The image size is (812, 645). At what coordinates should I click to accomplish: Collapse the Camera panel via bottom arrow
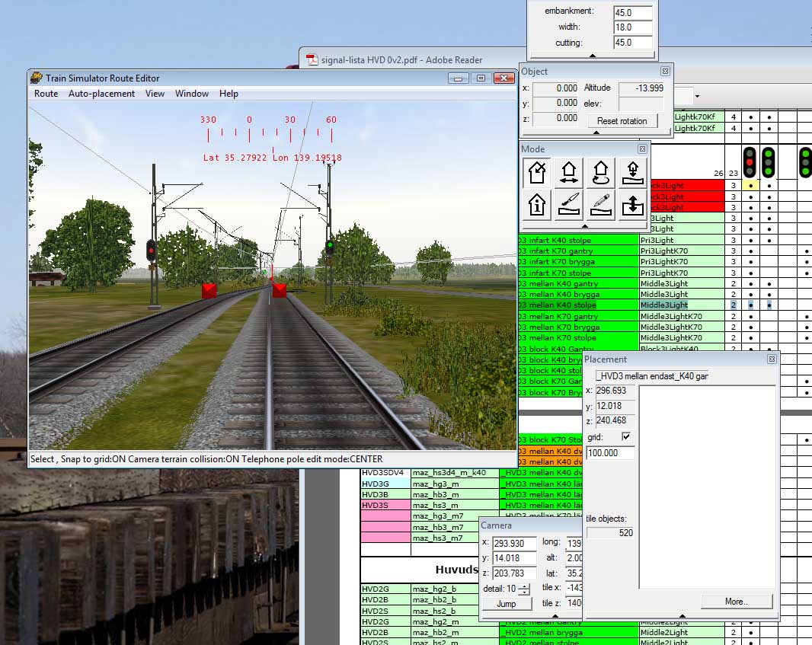[554, 616]
